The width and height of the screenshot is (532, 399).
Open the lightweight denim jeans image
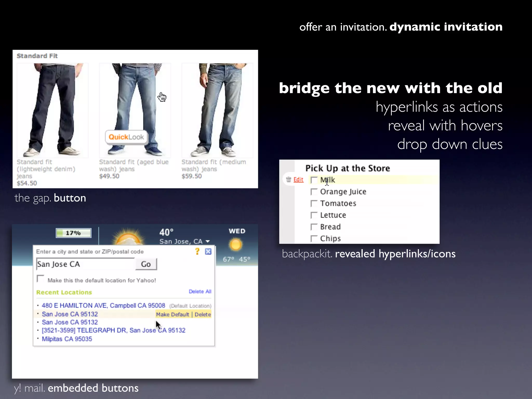pos(52,110)
